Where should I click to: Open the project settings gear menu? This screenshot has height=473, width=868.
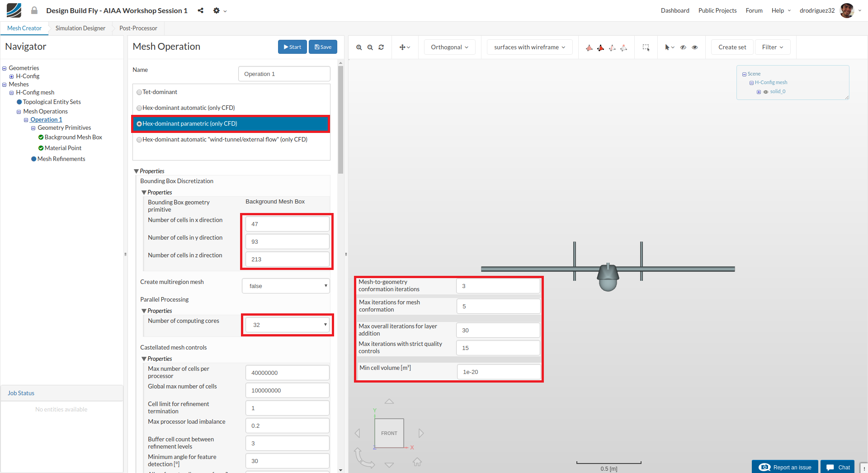(x=220, y=10)
